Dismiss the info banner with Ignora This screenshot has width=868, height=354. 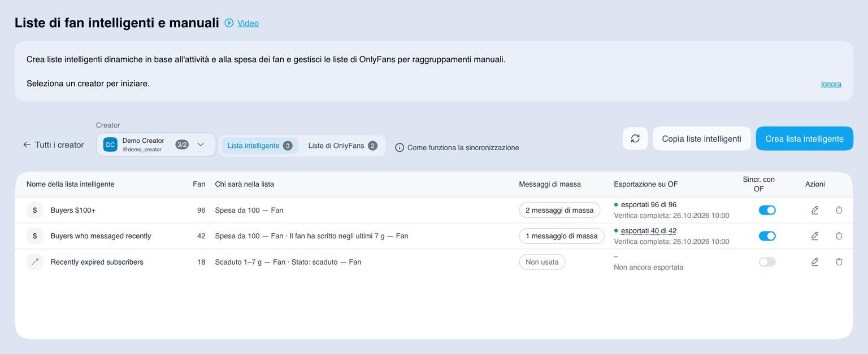point(831,84)
